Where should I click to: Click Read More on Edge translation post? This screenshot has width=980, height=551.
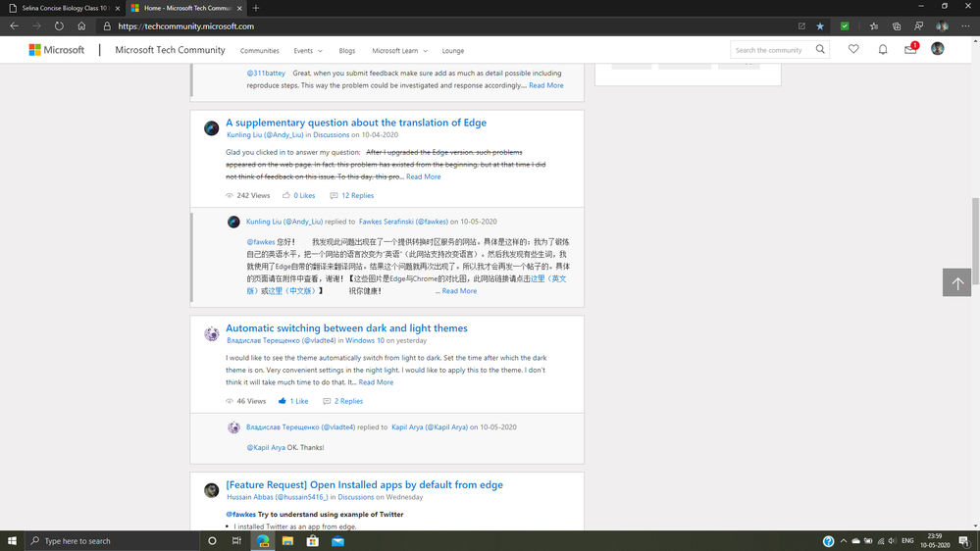point(423,176)
